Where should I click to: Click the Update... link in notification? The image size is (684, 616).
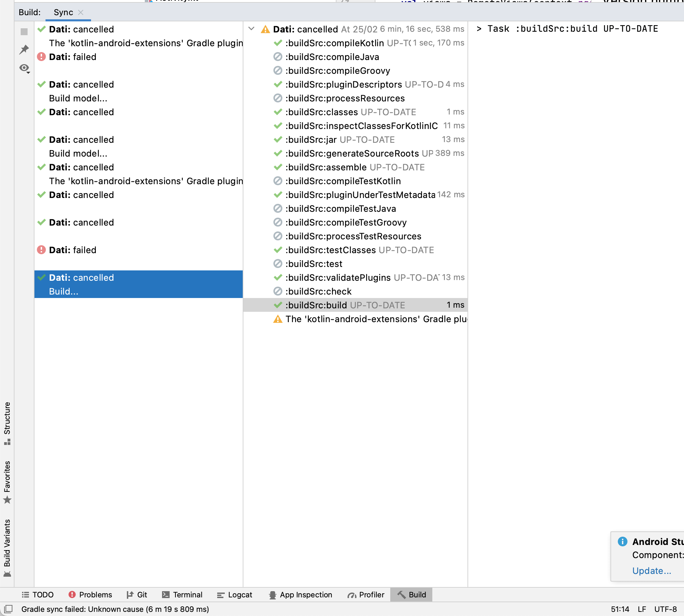[652, 571]
